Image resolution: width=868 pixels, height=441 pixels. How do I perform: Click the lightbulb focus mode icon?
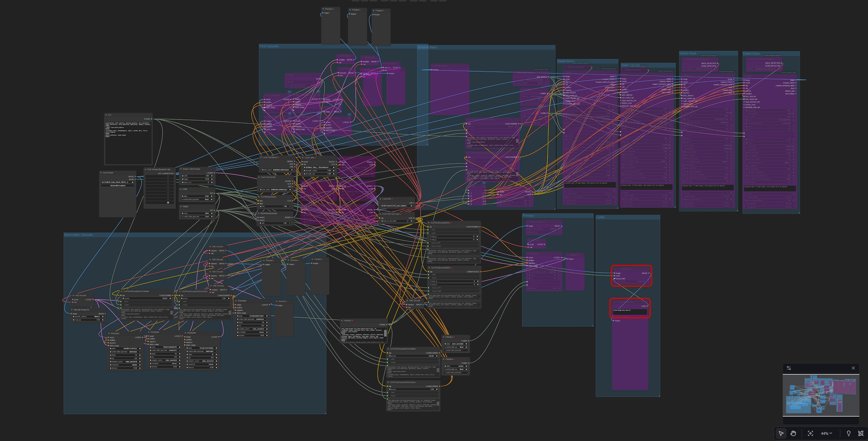coord(848,433)
